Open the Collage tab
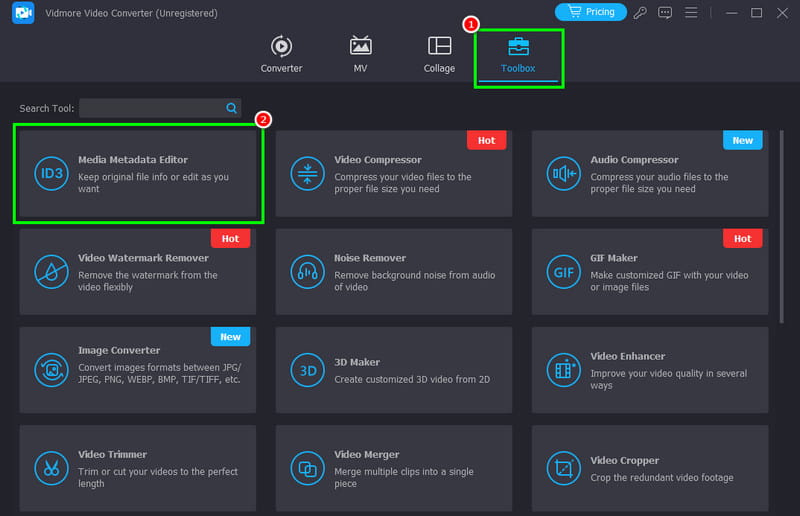This screenshot has height=516, width=800. [x=439, y=55]
